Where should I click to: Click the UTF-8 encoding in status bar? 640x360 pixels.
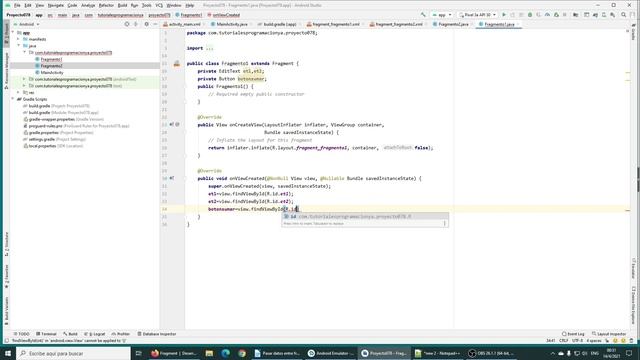(577, 340)
